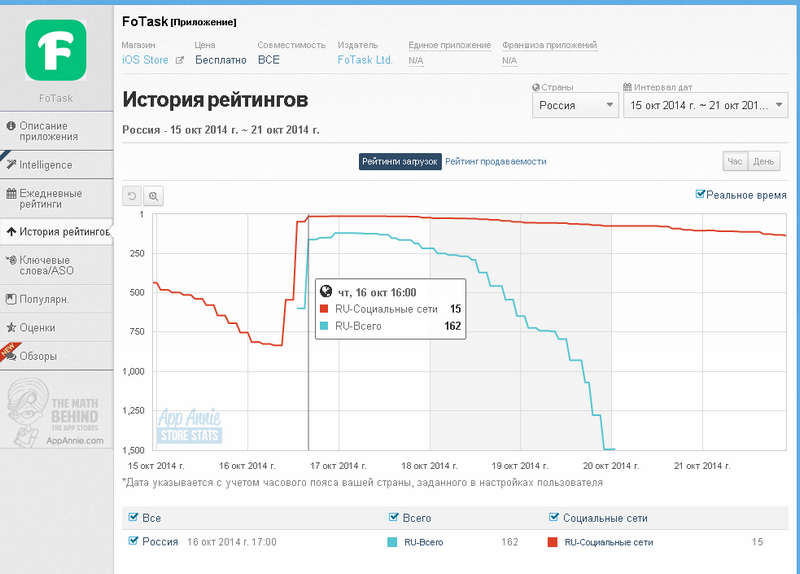The height and width of the screenshot is (574, 800).
Task: Open История рейтингов in sidebar
Action: (x=56, y=232)
